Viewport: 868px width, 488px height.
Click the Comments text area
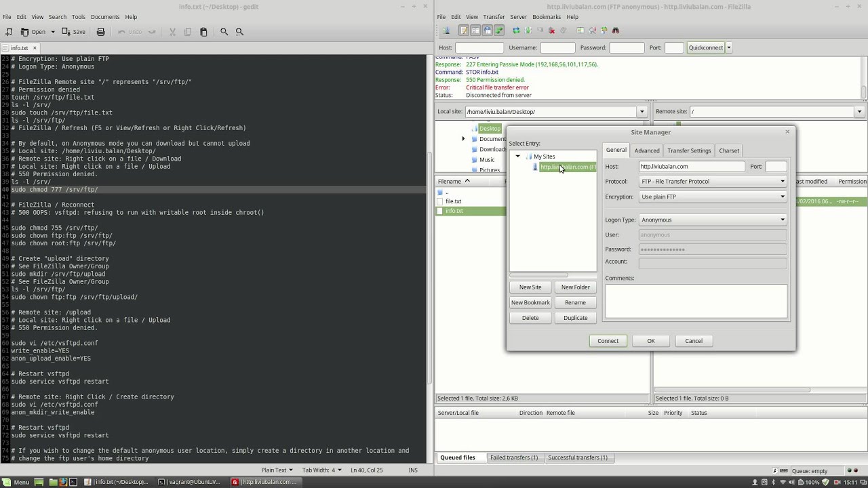tap(696, 301)
